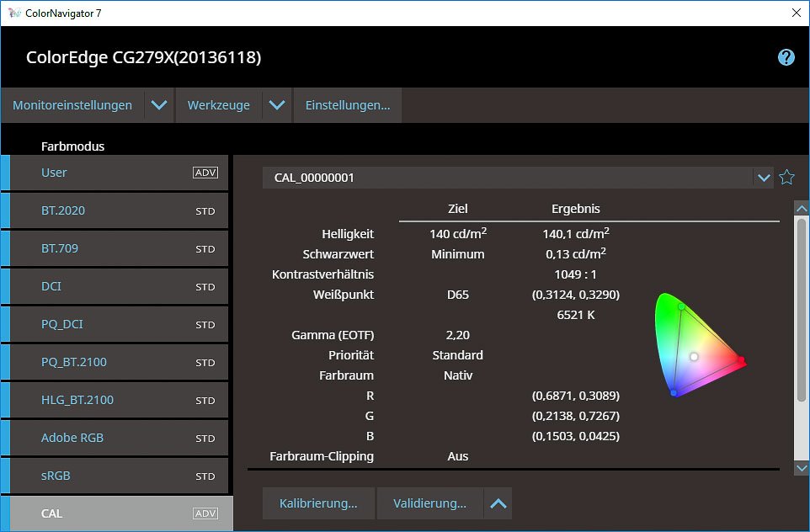Expand the Monitoreinstellungen dropdown arrow

tap(159, 105)
